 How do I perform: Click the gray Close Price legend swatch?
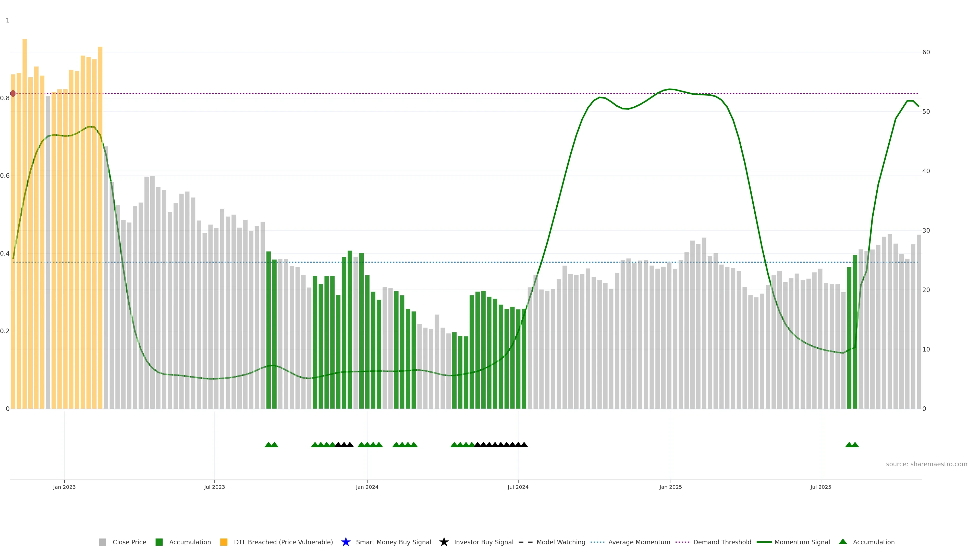pos(102,542)
